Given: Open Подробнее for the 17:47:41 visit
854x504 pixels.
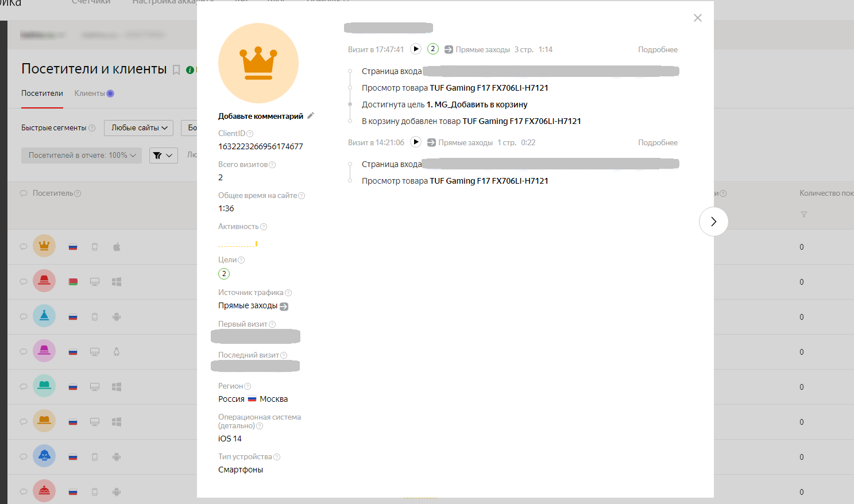Looking at the screenshot, I should (x=658, y=49).
